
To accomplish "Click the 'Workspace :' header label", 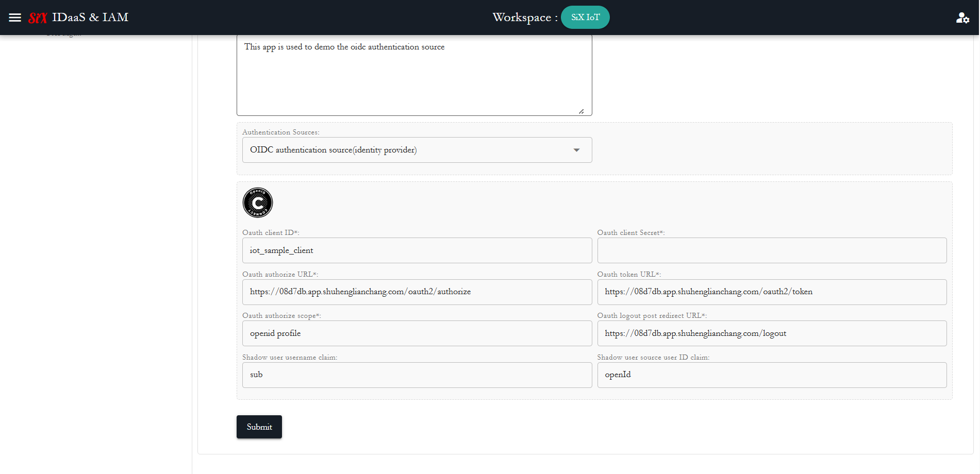I will tap(525, 18).
